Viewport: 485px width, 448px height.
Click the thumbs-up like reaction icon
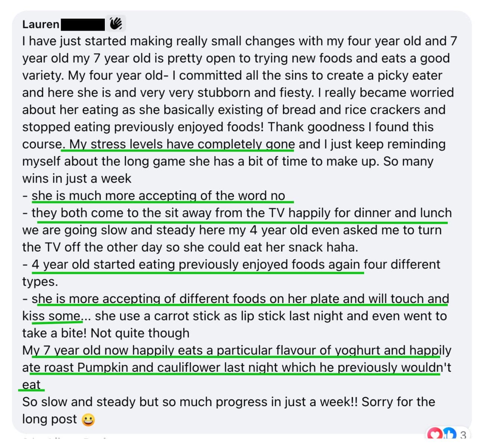(450, 434)
